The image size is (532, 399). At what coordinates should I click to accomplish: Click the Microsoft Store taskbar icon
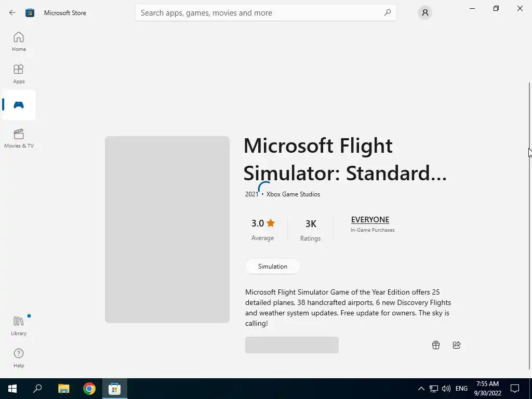(115, 389)
